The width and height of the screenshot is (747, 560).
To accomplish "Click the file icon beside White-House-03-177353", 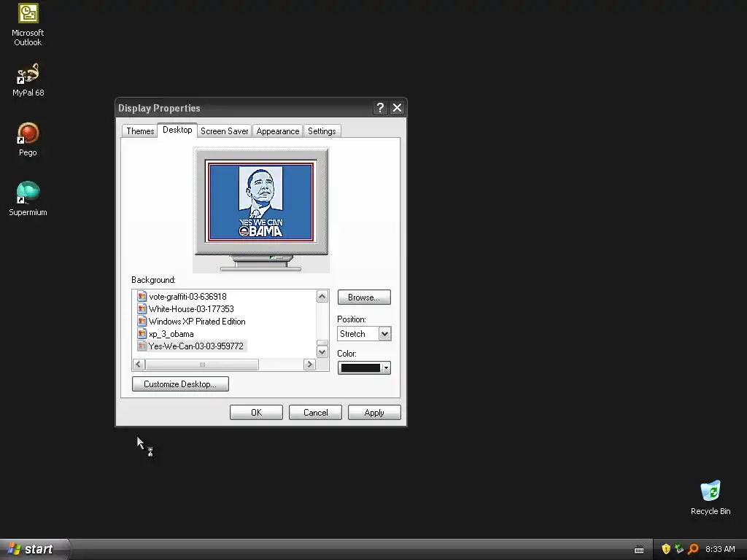I will (142, 308).
